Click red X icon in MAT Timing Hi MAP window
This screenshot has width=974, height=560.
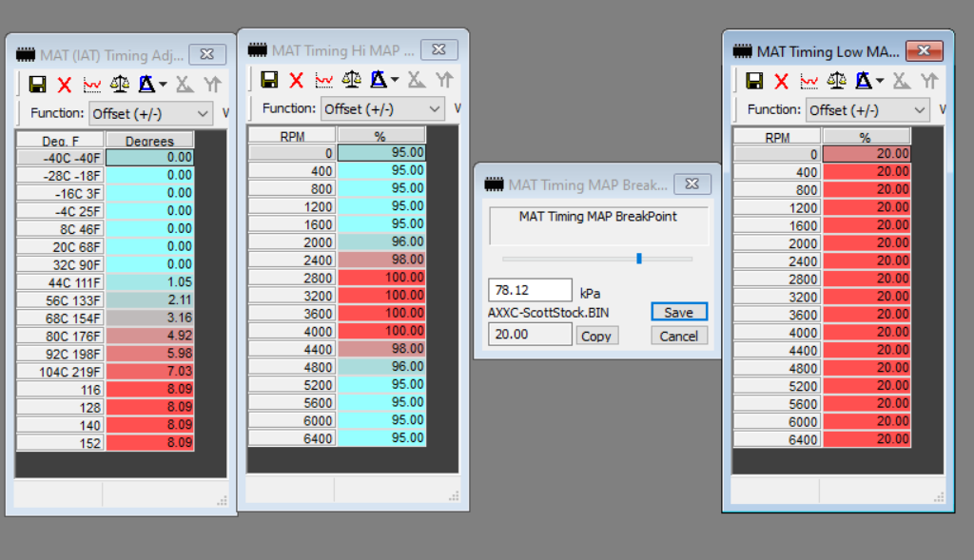click(297, 80)
